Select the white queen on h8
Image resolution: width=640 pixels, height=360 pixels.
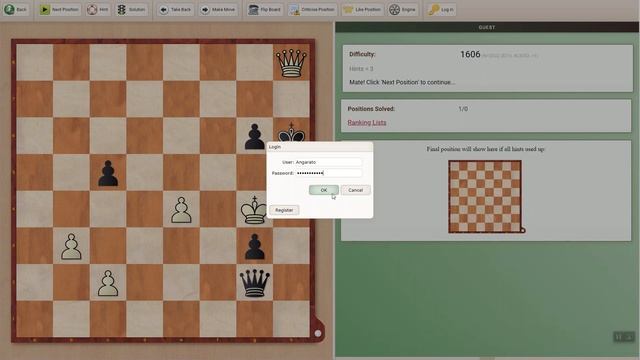pyautogui.click(x=291, y=62)
